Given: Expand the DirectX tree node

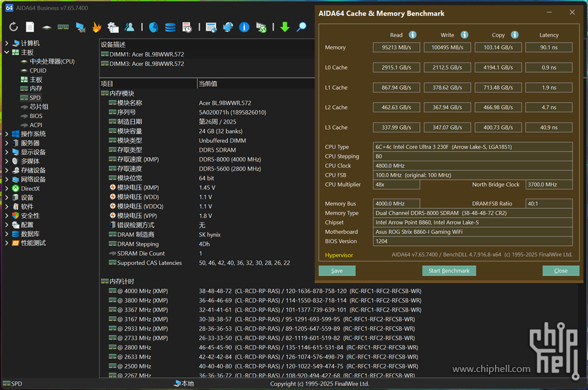Looking at the screenshot, I should point(7,188).
